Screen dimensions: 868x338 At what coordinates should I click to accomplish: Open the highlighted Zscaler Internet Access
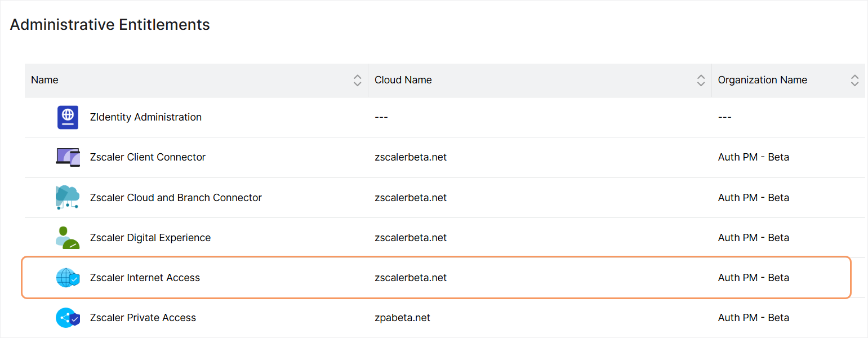click(x=145, y=278)
